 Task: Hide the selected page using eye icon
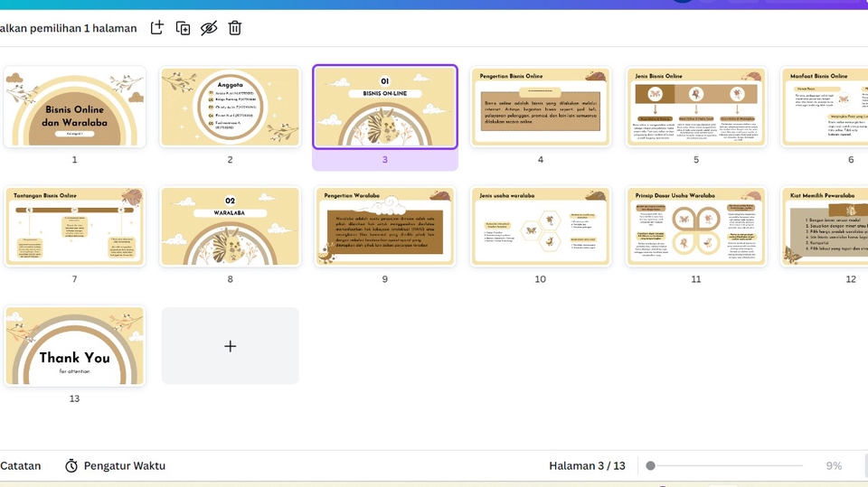[x=209, y=28]
